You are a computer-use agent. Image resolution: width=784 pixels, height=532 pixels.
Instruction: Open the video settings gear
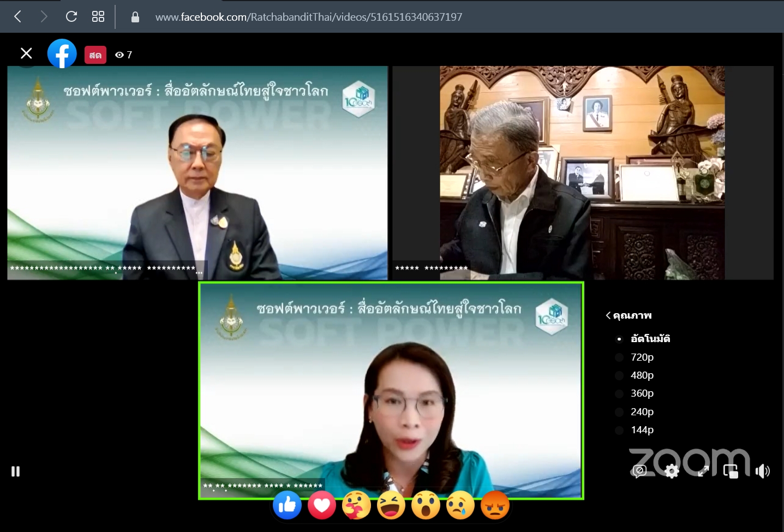point(672,471)
